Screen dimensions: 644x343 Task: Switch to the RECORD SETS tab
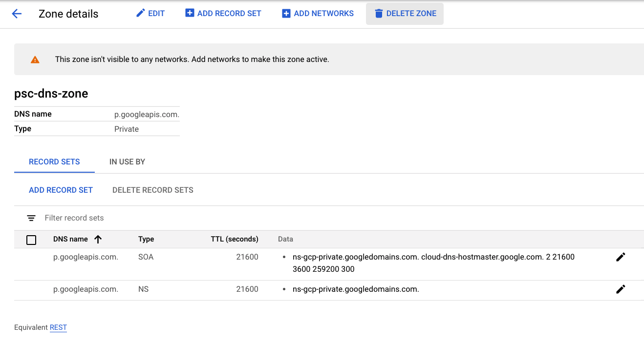pyautogui.click(x=54, y=162)
